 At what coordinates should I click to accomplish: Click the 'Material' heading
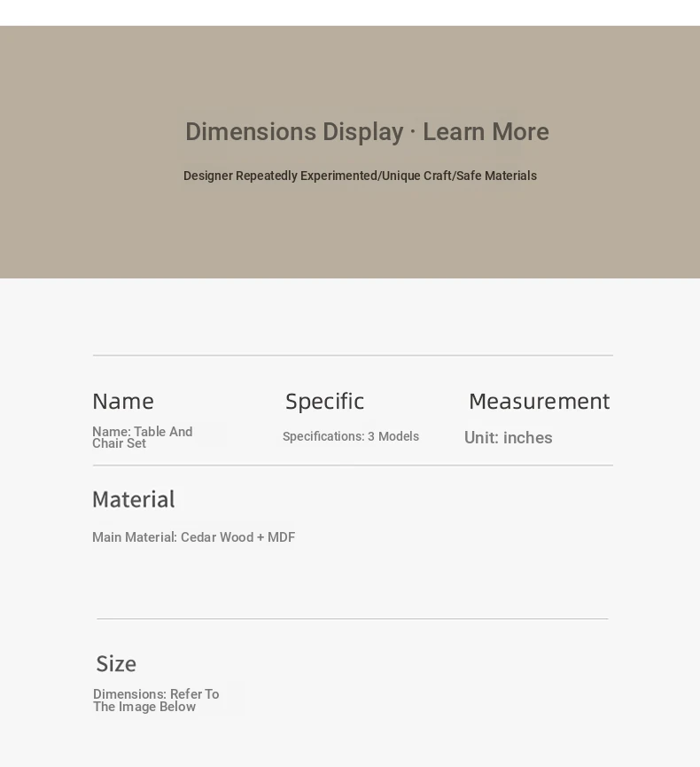point(134,499)
